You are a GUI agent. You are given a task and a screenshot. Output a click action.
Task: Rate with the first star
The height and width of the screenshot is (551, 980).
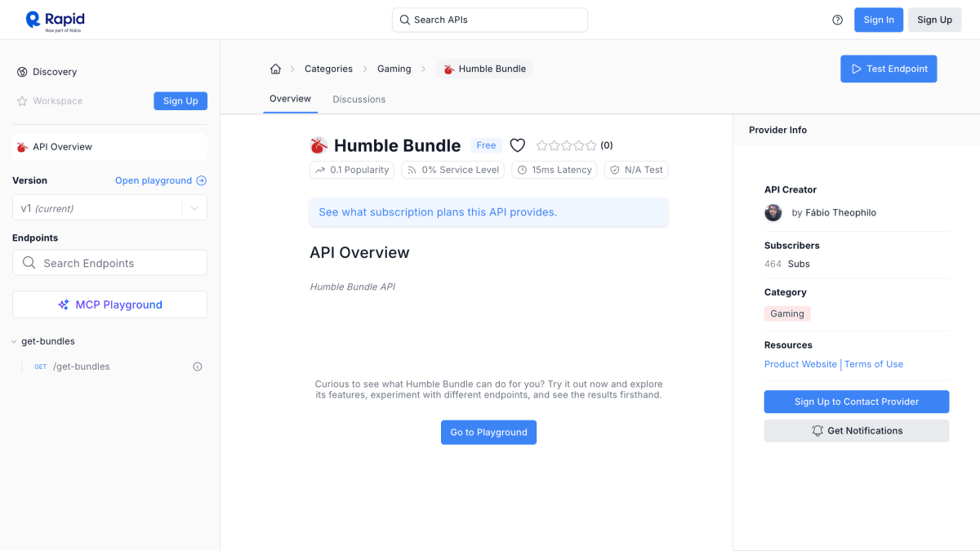tap(542, 145)
